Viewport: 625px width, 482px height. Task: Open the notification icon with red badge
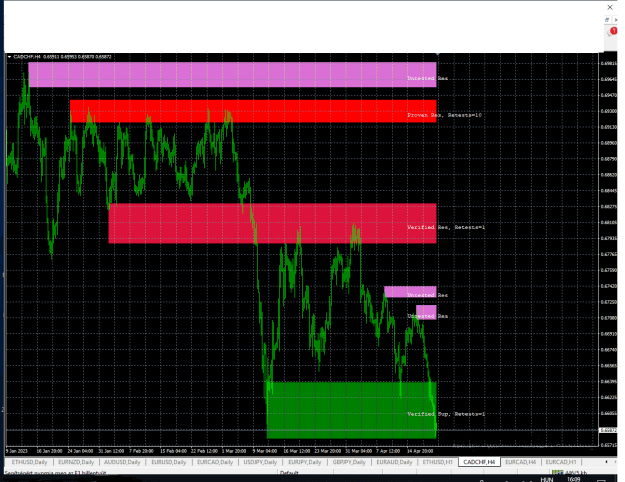pos(611,32)
